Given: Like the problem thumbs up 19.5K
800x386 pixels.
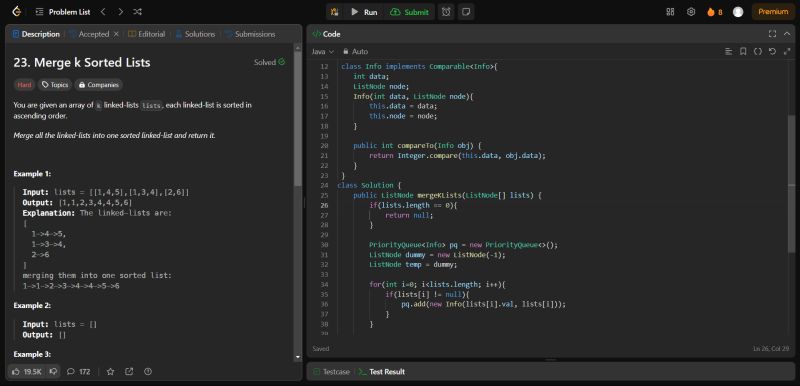Looking at the screenshot, I should pyautogui.click(x=28, y=372).
